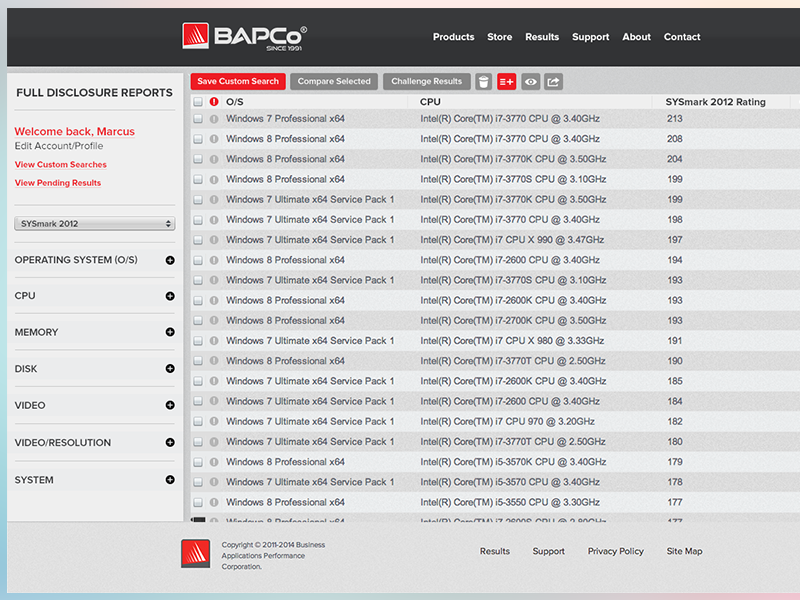800x600 pixels.
Task: Sort by the CPU column header
Action: [x=430, y=102]
